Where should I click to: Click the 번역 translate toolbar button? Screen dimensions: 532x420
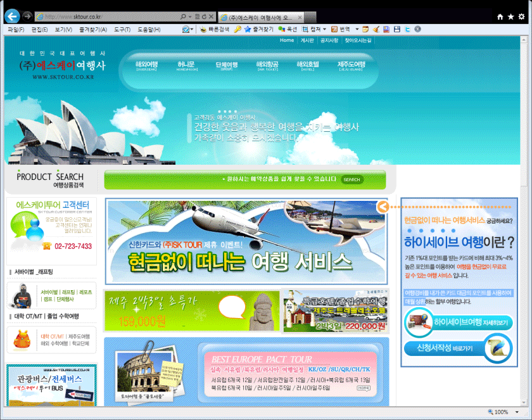tap(340, 30)
